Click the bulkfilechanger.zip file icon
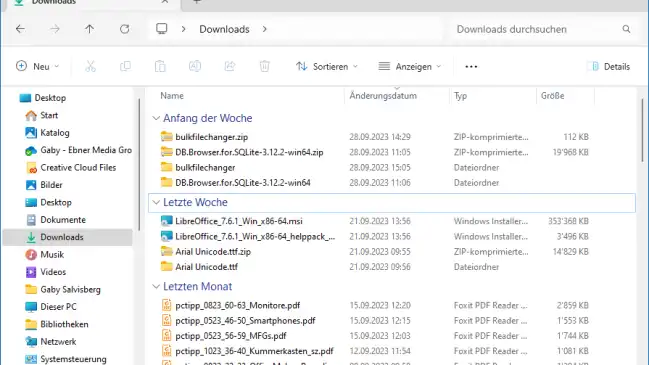Screen dimensions: 649x365 point(166,137)
